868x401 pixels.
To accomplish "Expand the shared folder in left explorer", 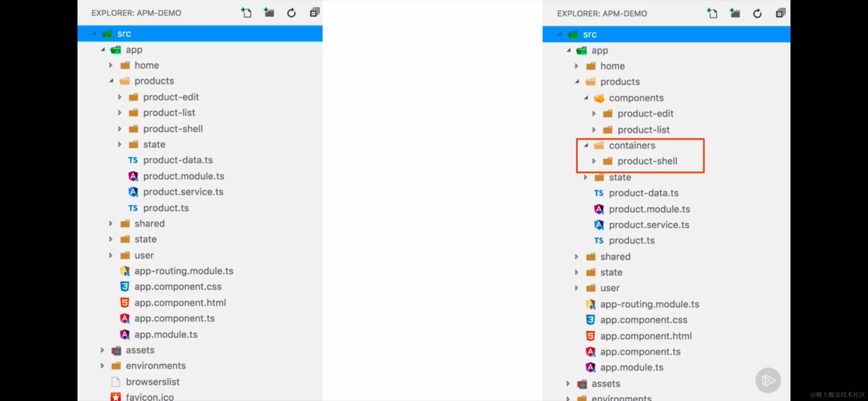I will [111, 223].
